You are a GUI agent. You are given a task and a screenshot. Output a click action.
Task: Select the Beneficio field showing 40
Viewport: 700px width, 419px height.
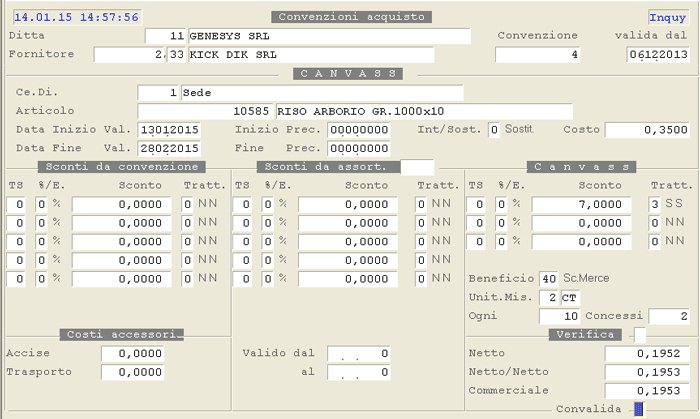coord(549,279)
